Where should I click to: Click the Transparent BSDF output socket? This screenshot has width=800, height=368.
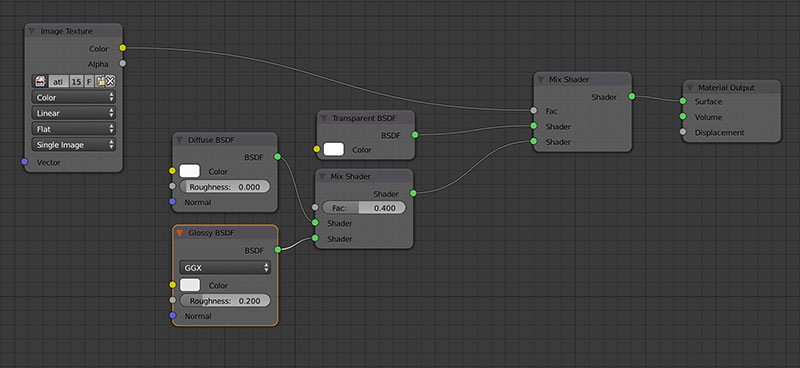(415, 135)
